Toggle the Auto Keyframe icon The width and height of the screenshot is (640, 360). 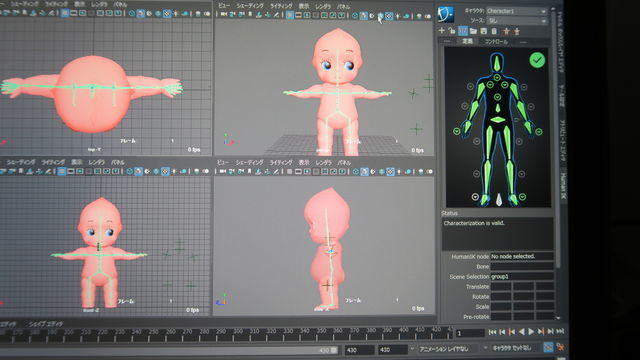pos(548,347)
